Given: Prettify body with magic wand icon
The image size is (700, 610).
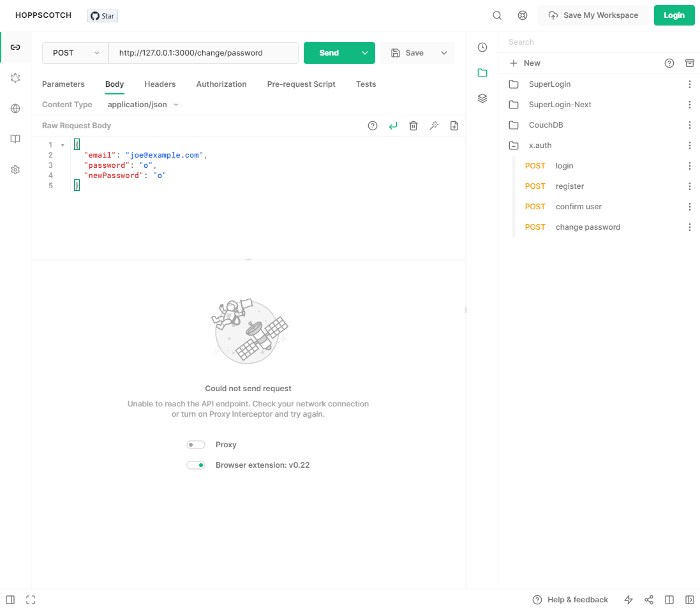Looking at the screenshot, I should point(434,126).
